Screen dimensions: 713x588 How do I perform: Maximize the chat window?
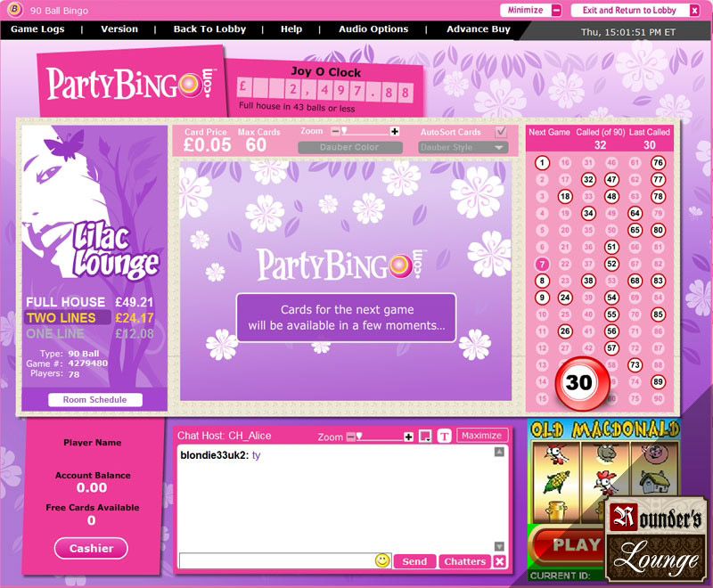[481, 436]
